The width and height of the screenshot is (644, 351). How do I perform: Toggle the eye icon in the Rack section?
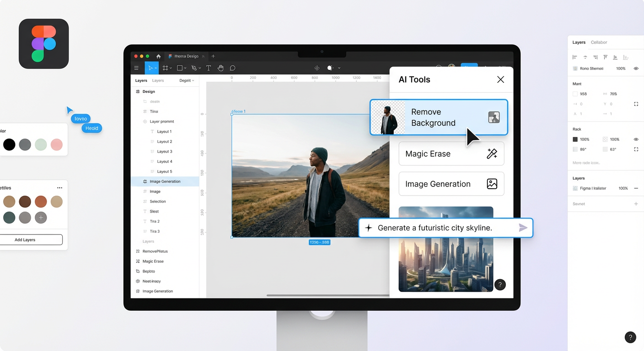(636, 139)
